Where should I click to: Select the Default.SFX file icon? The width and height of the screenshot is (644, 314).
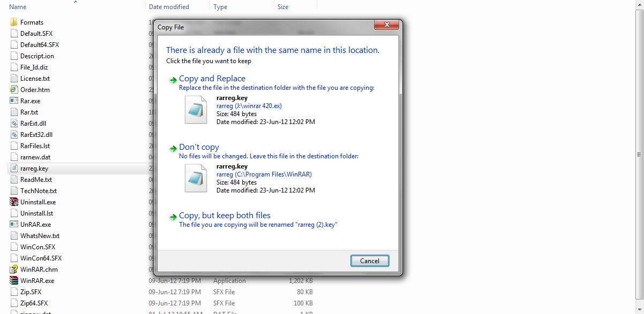click(14, 33)
